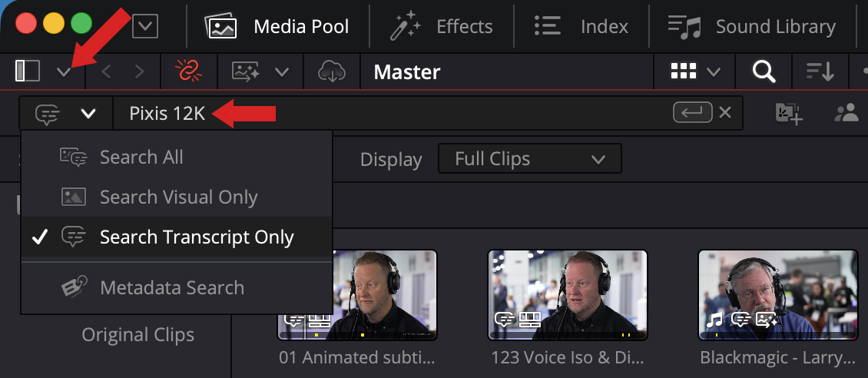Click transcript badge on 01 Animated clip
The height and width of the screenshot is (378, 868).
(x=295, y=320)
